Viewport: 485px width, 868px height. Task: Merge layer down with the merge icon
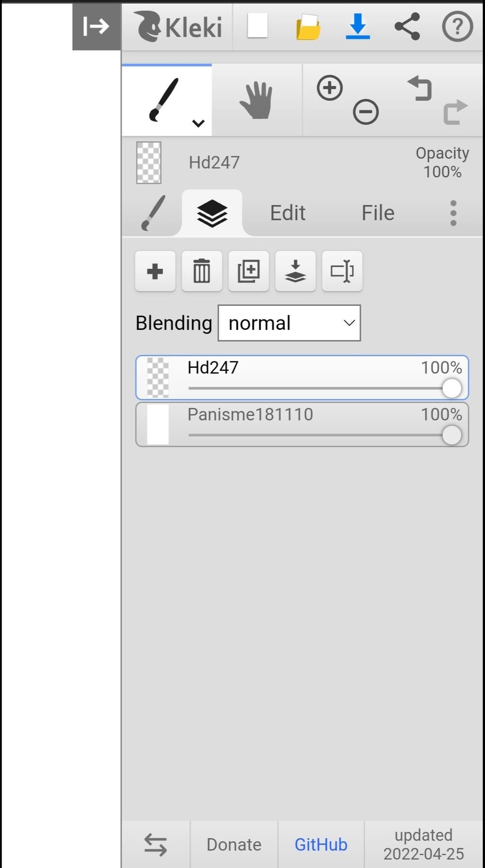click(x=296, y=271)
